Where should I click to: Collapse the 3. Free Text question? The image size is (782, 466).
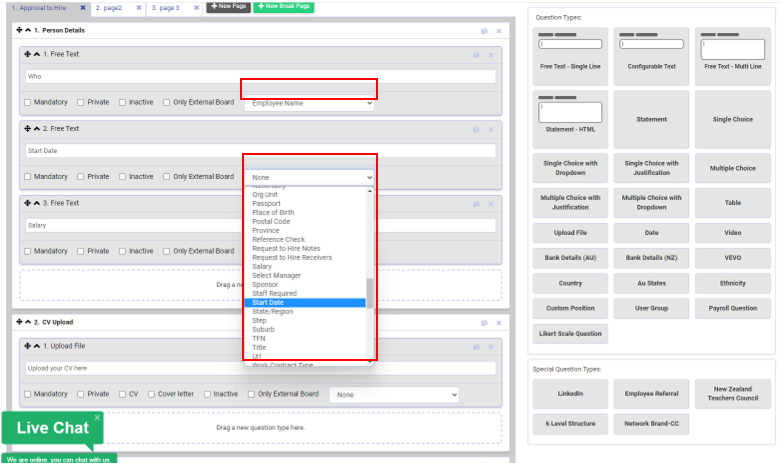pyautogui.click(x=36, y=203)
